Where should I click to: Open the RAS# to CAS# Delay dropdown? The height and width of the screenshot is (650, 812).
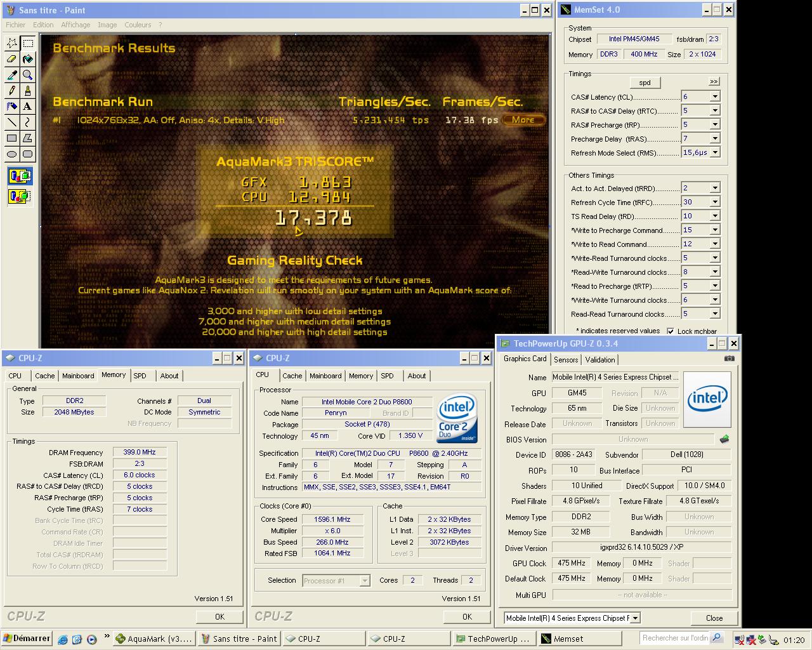pos(715,110)
